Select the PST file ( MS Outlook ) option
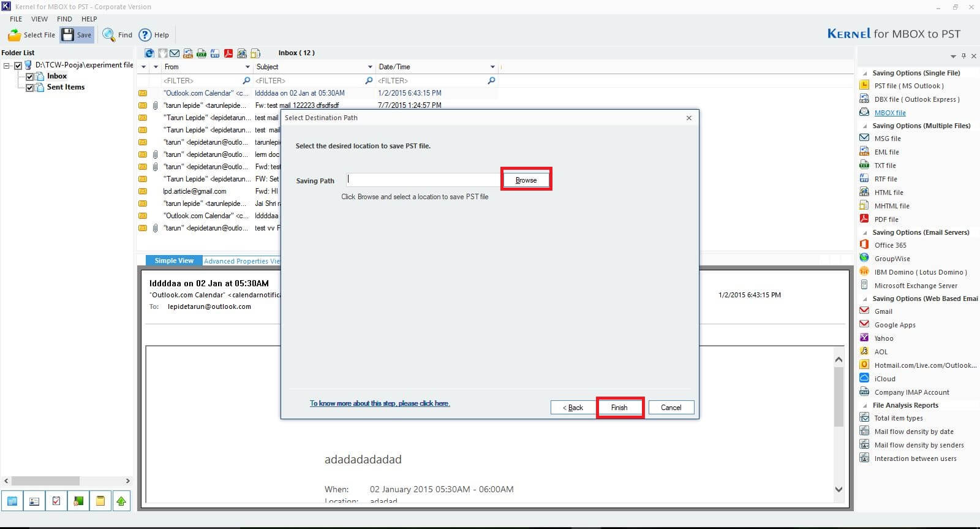 point(909,86)
